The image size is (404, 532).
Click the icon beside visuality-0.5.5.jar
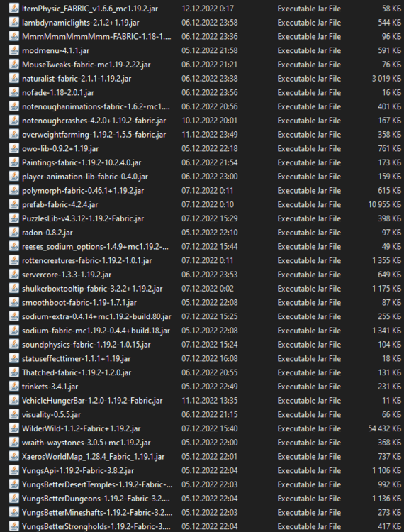(x=13, y=414)
